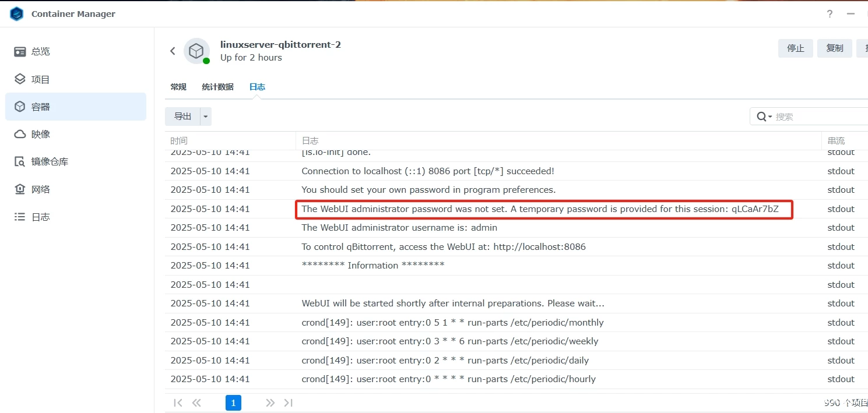Focus the 搜索 search input field
This screenshot has width=868, height=413.
821,117
